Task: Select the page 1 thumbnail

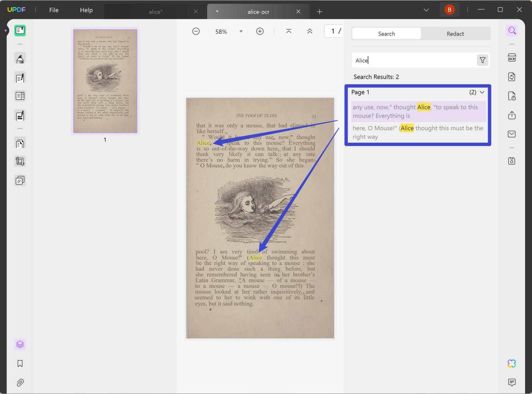Action: (x=105, y=81)
